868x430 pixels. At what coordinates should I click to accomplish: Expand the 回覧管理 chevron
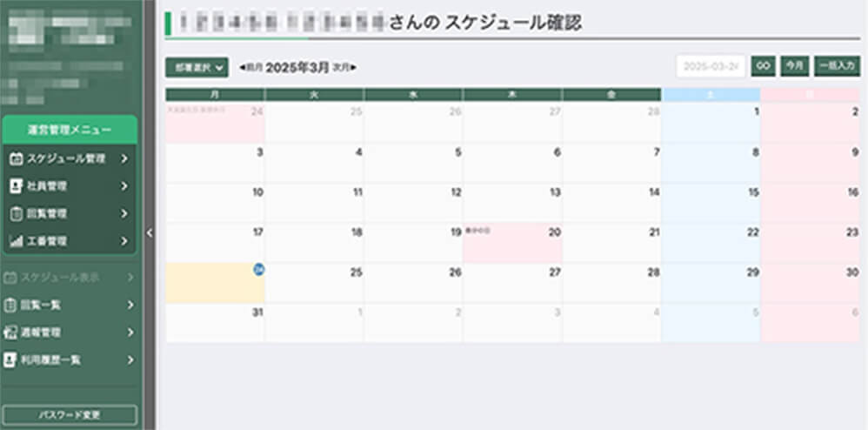[124, 214]
